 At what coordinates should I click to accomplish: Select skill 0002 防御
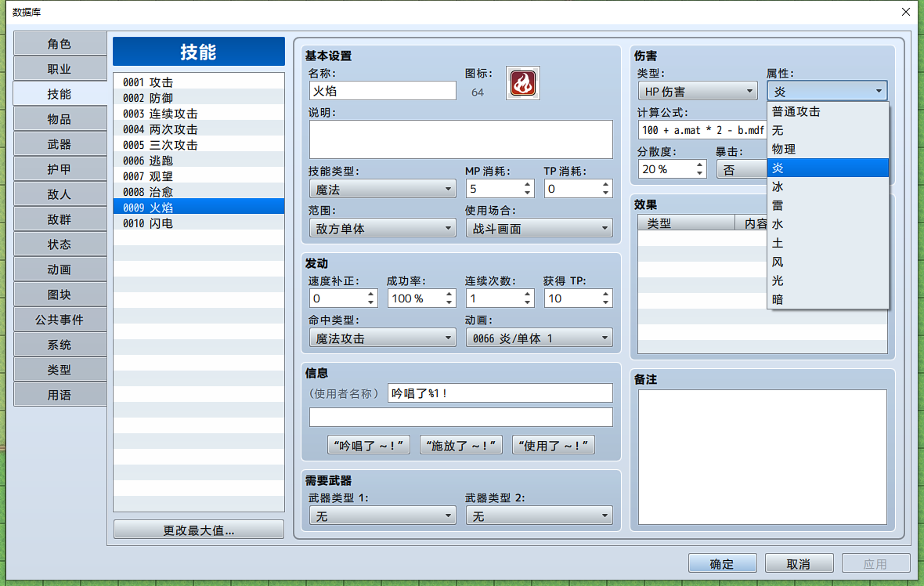[x=199, y=98]
